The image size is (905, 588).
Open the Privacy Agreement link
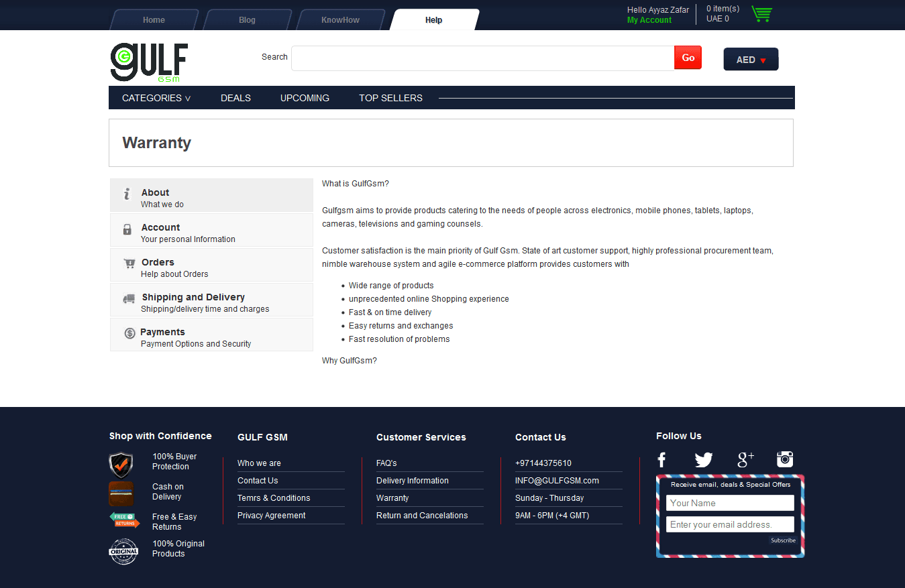pos(271,516)
